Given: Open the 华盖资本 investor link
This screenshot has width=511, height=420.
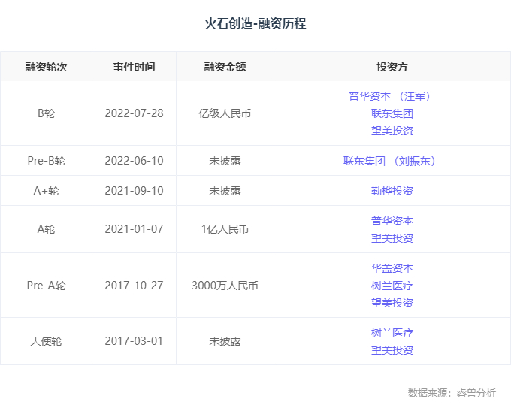Looking at the screenshot, I should click(392, 268).
